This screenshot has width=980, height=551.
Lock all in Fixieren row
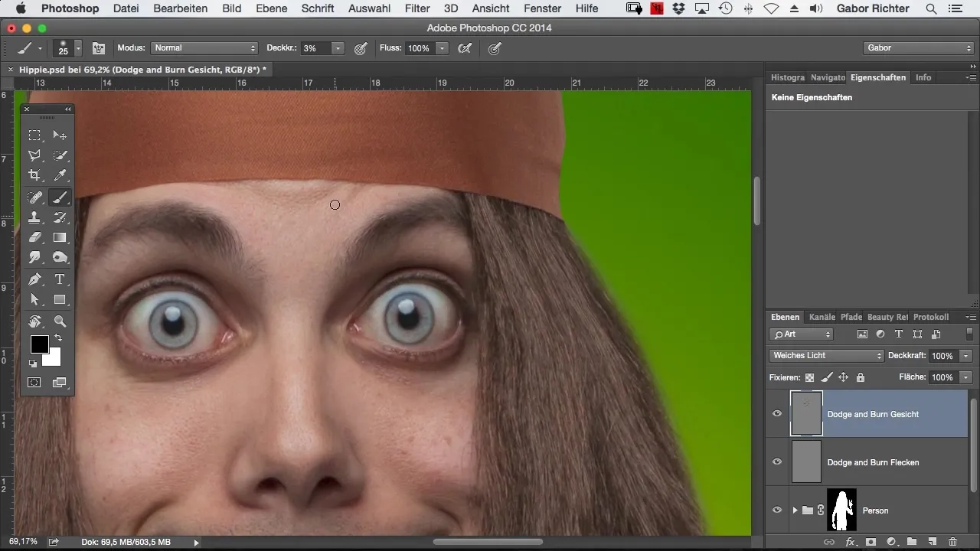pos(861,377)
